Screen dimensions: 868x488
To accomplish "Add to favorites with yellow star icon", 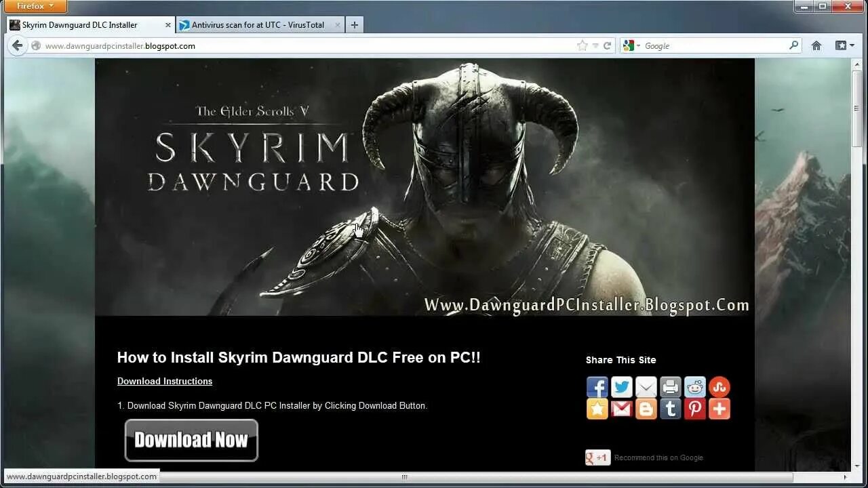I will click(x=597, y=409).
